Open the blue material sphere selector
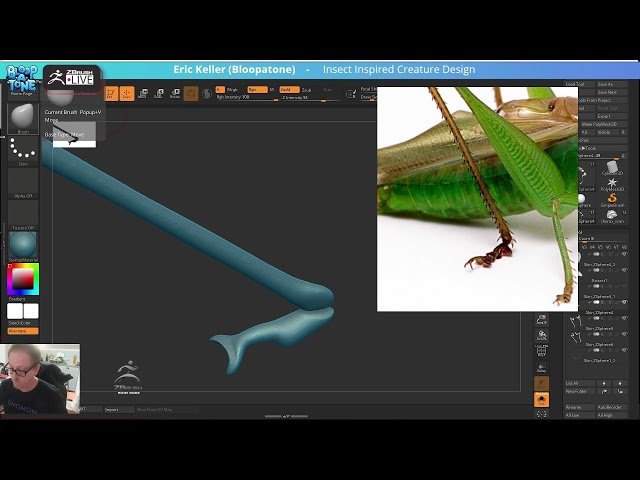 (23, 247)
